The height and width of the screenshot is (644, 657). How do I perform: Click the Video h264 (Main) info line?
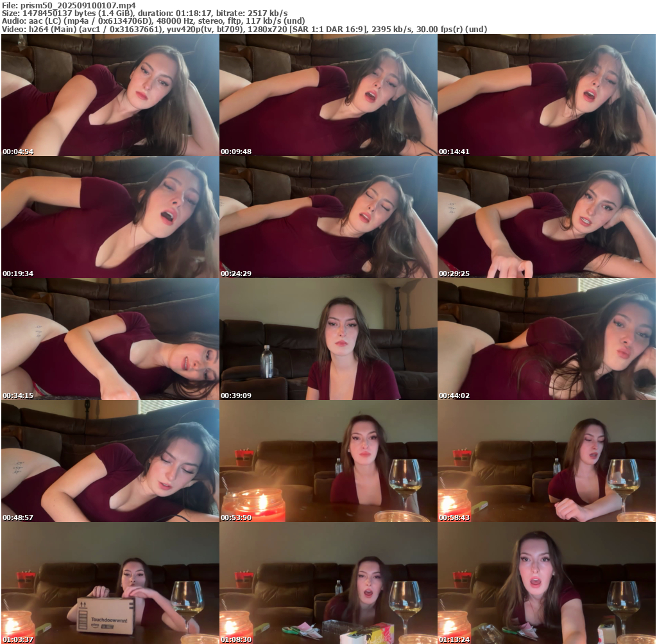[x=244, y=30]
